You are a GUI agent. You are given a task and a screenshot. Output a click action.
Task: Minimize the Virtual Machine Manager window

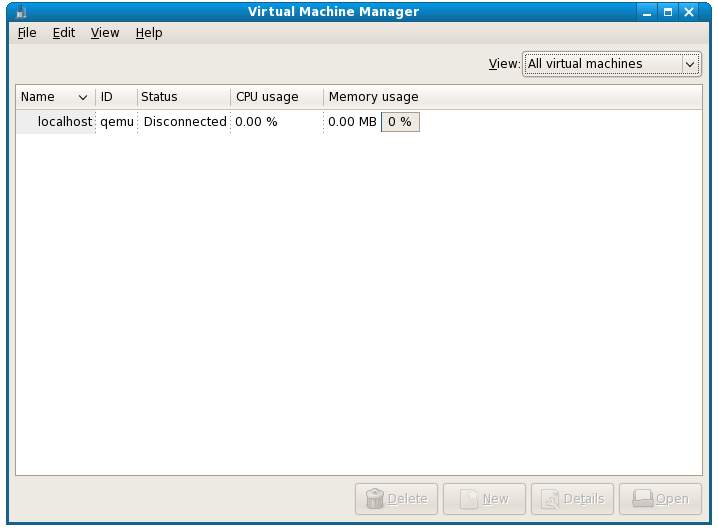pyautogui.click(x=647, y=12)
